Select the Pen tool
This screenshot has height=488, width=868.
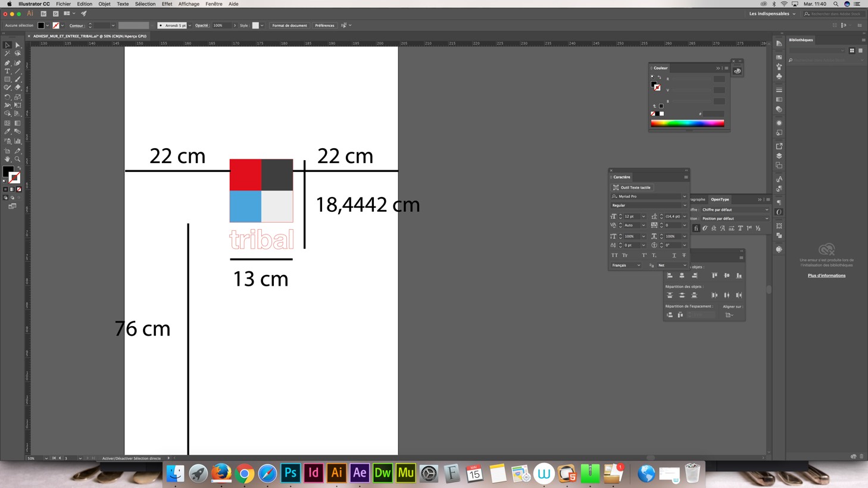coord(7,62)
